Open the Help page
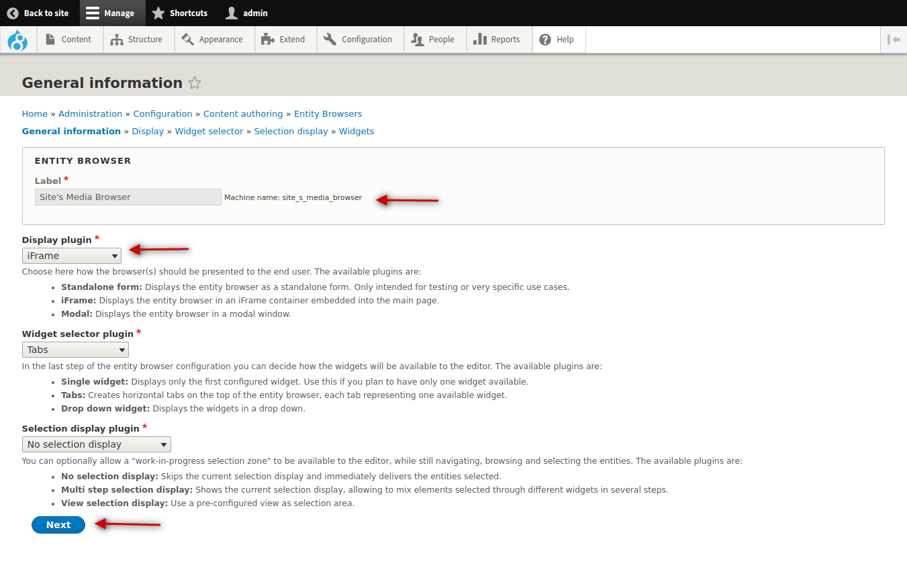Viewport: 907px width, 588px height. point(557,40)
